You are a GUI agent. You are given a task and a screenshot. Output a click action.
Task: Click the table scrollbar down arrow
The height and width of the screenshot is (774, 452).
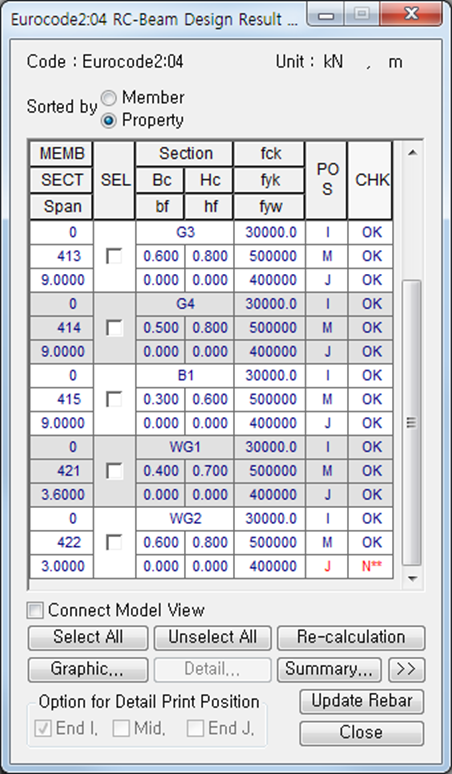pyautogui.click(x=412, y=579)
